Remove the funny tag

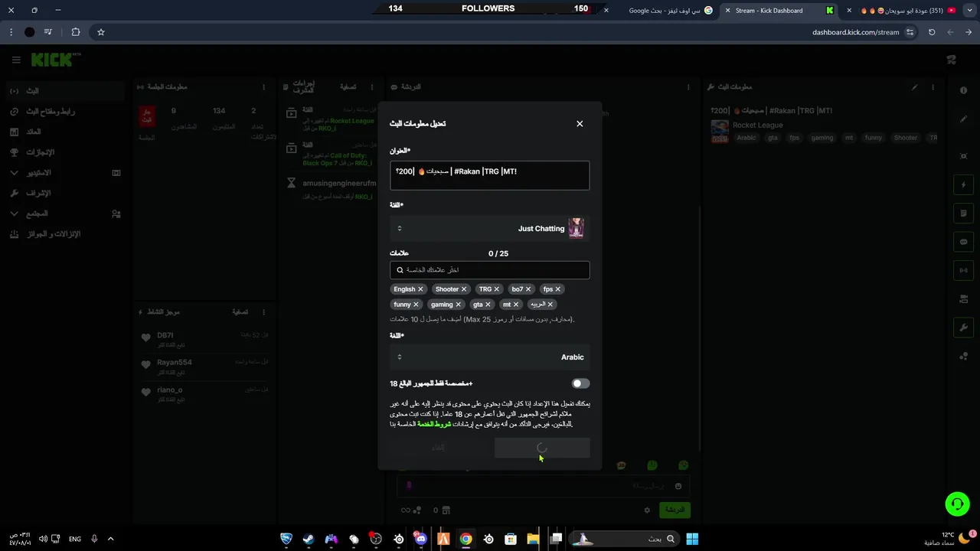[416, 305]
